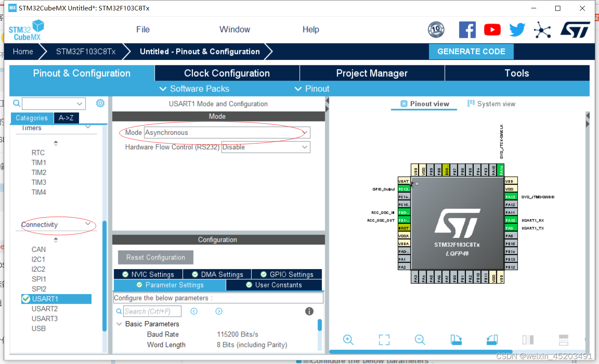The image size is (599, 364).
Task: Click the panel collapse arrow beside USART1 Mode
Action: pyautogui.click(x=327, y=101)
